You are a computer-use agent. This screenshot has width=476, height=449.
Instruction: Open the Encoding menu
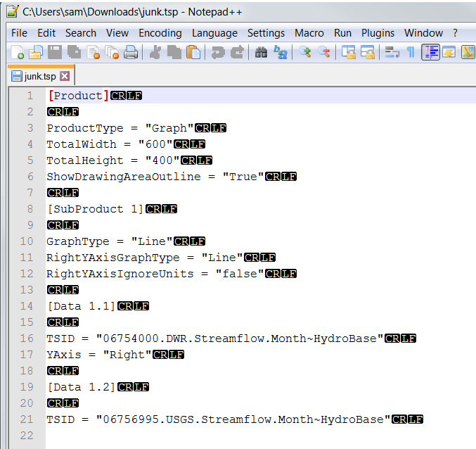tap(160, 33)
